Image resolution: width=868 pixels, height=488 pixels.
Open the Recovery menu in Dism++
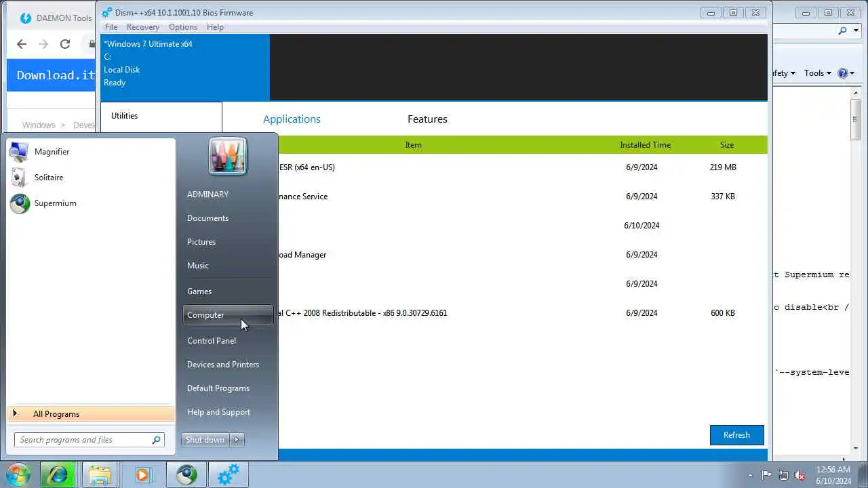coord(143,27)
